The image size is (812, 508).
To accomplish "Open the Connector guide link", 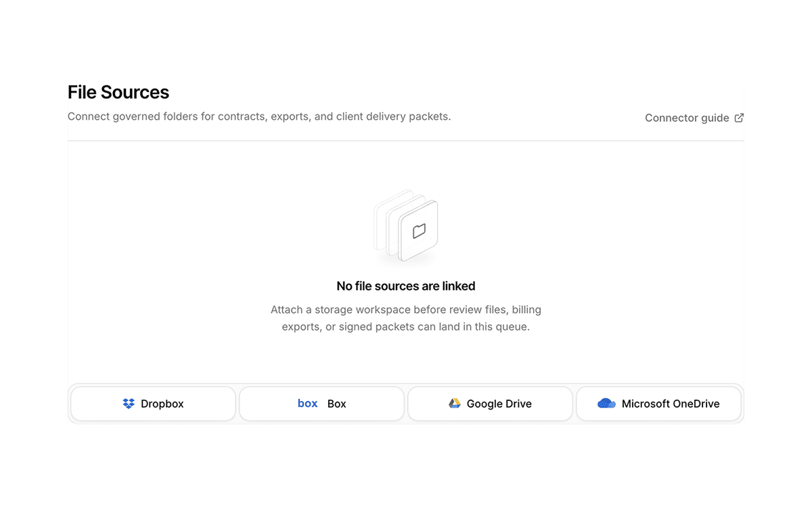I will (694, 118).
